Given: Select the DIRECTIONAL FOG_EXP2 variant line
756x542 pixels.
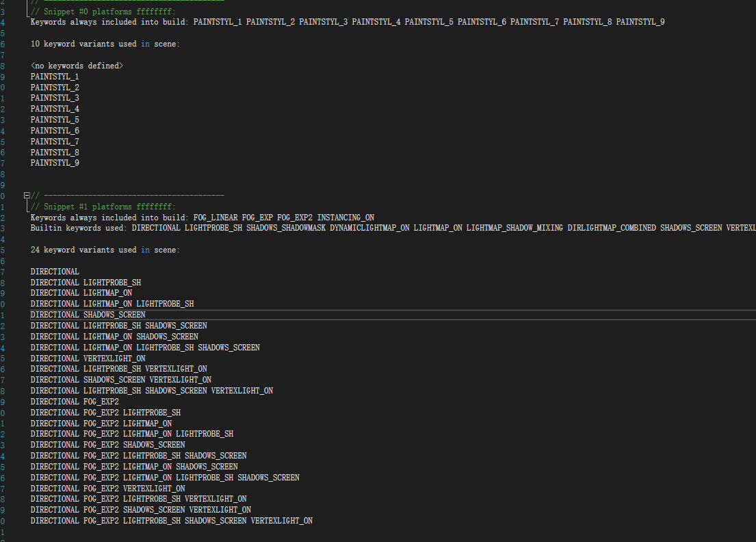Looking at the screenshot, I should tap(75, 401).
